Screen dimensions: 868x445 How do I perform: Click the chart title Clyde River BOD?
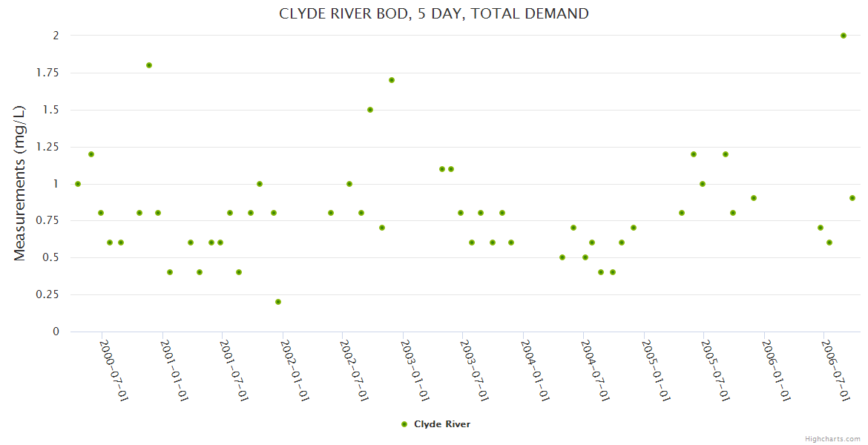click(x=434, y=13)
